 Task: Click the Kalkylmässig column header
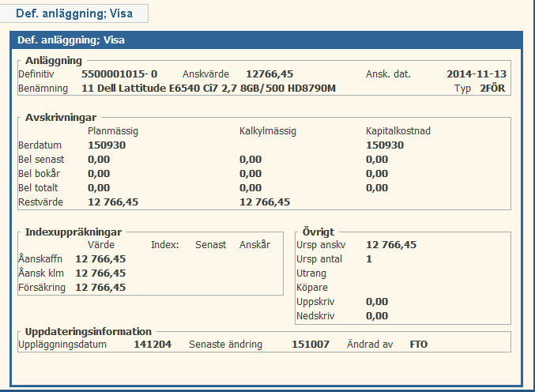[268, 131]
